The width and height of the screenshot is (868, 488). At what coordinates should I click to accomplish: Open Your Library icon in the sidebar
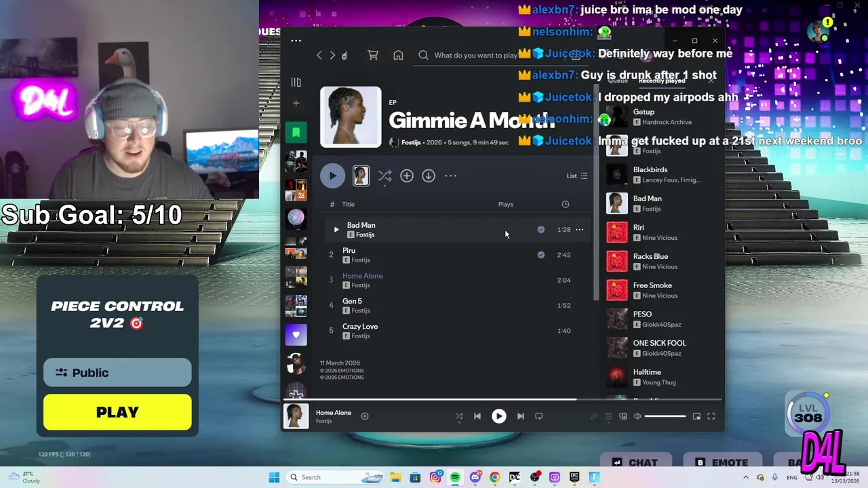pos(296,83)
